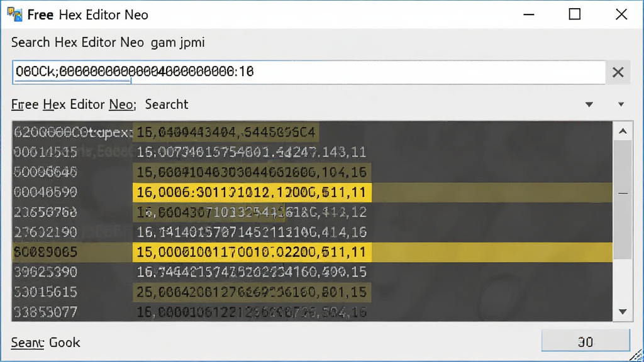Screen dimensions: 644x362
Task: Select row 53015615
Action: [312, 292]
